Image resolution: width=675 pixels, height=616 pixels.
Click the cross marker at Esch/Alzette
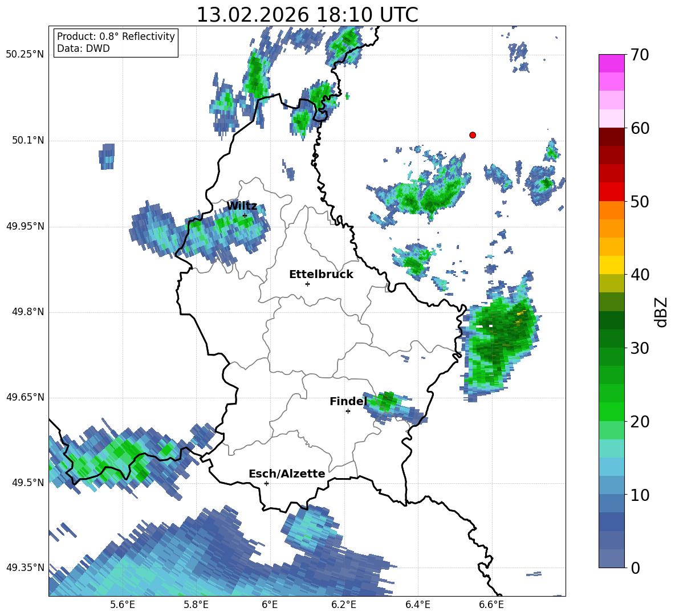[x=266, y=483]
